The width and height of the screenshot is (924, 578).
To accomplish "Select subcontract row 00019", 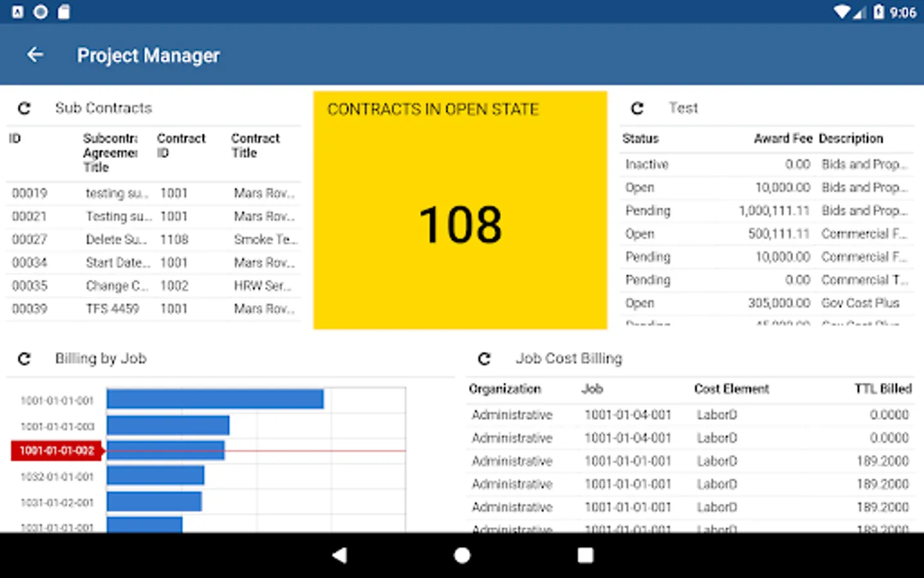I will click(x=153, y=193).
